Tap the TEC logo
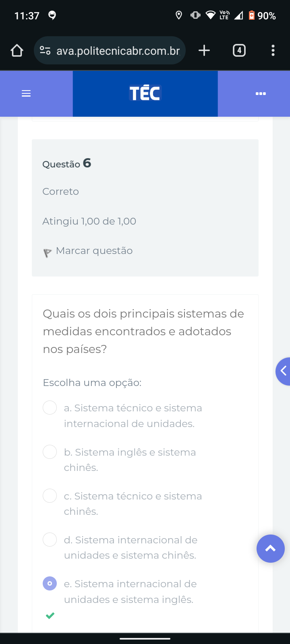290x644 pixels. click(x=145, y=93)
